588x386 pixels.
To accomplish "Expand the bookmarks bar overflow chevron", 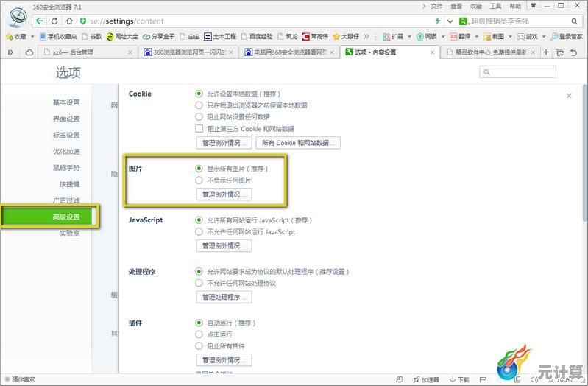I will pos(366,36).
